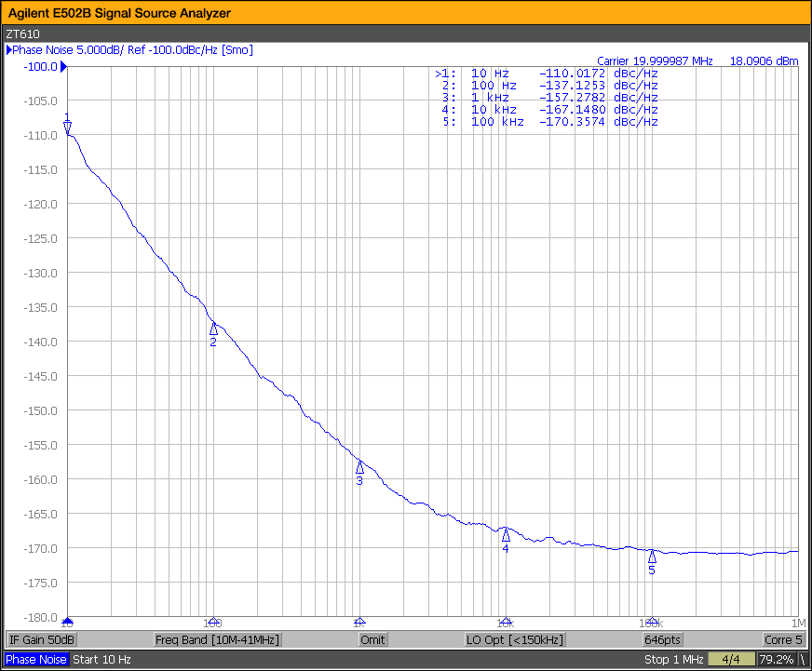Image resolution: width=812 pixels, height=671 pixels.
Task: Click the 79.2% progress indicator
Action: [777, 659]
